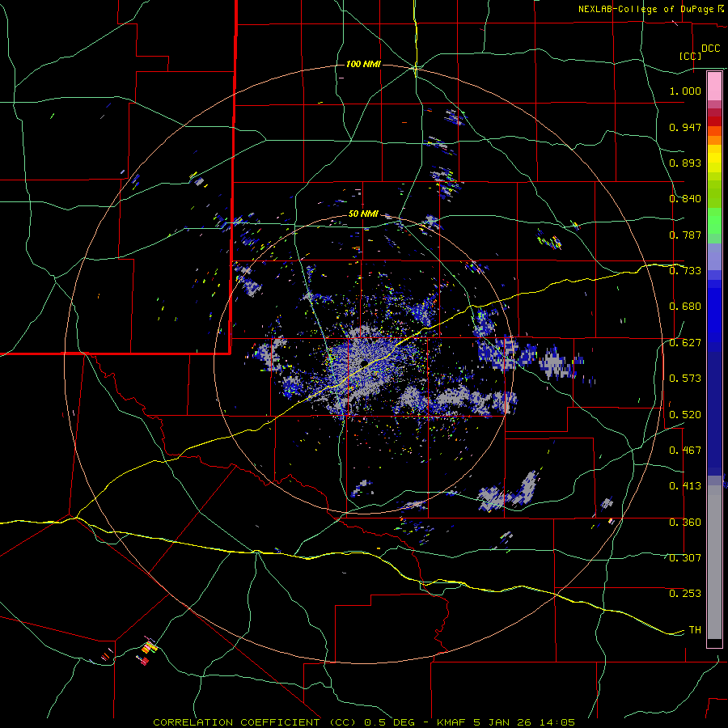
Task: Pick the pink segment of the color bar
Action: coord(714,86)
